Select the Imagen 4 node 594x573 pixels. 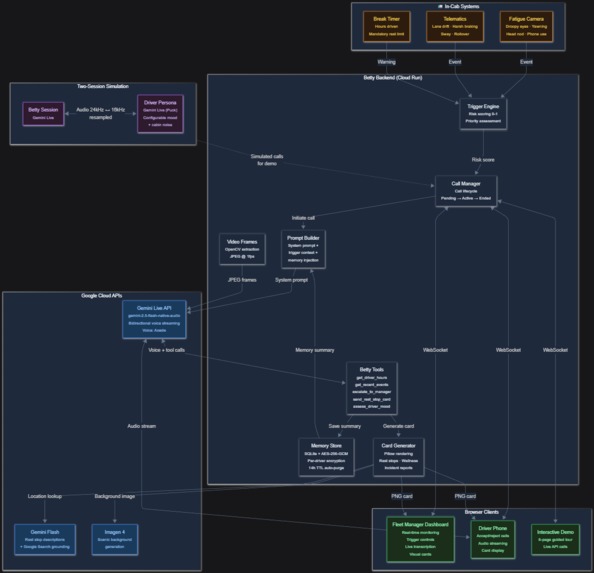pos(114,539)
